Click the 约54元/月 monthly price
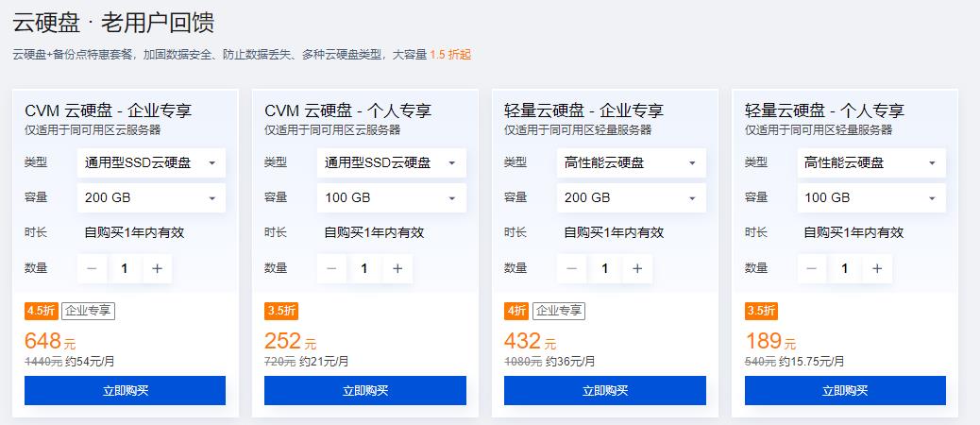The image size is (980, 425). (90, 361)
